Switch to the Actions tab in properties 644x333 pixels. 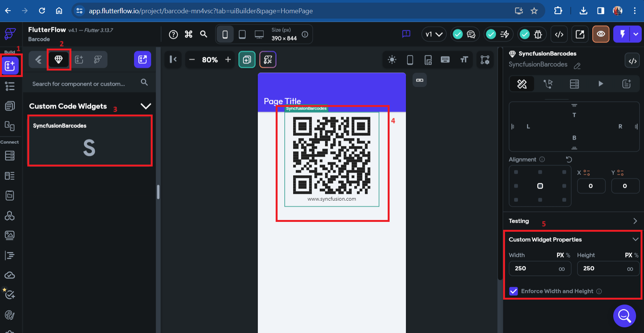click(x=548, y=84)
